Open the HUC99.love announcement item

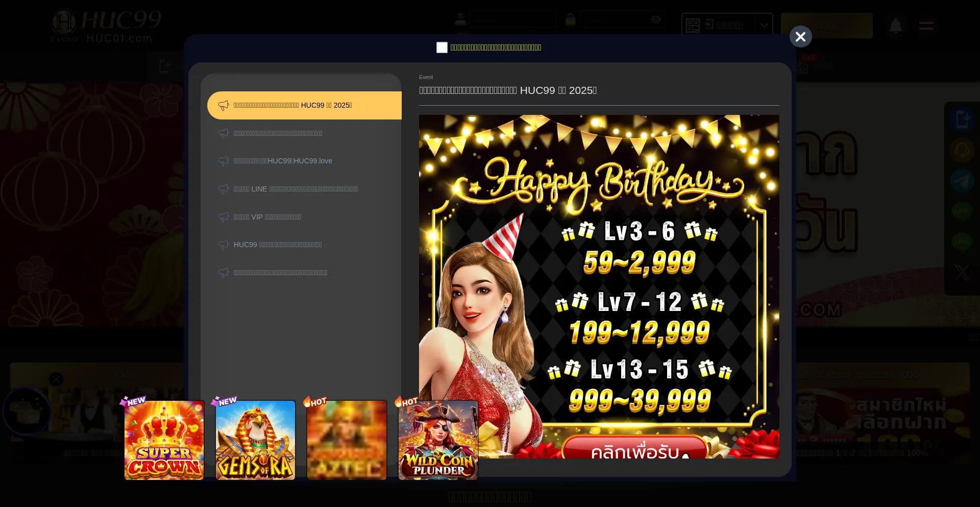pos(283,161)
